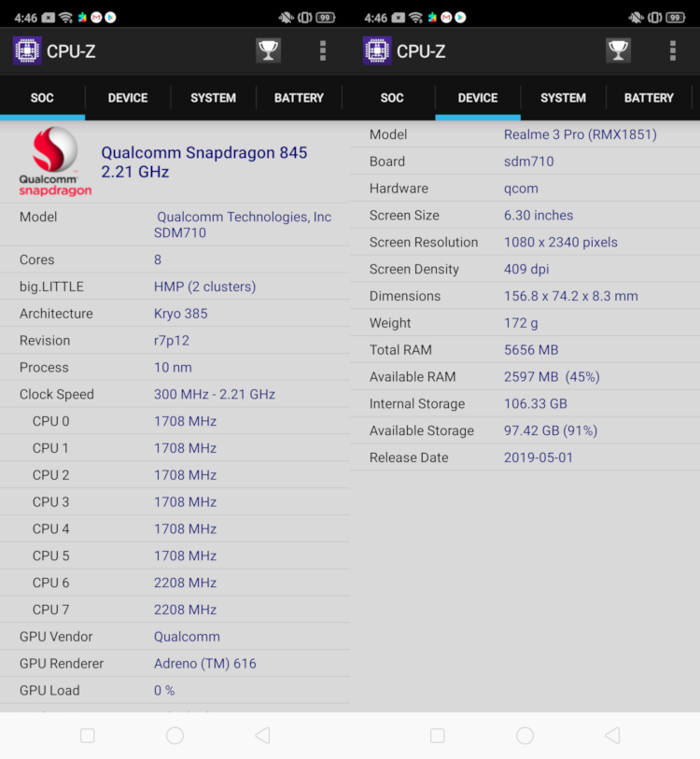
Task: Switch to DEVICE tab in left screen
Action: 128,98
